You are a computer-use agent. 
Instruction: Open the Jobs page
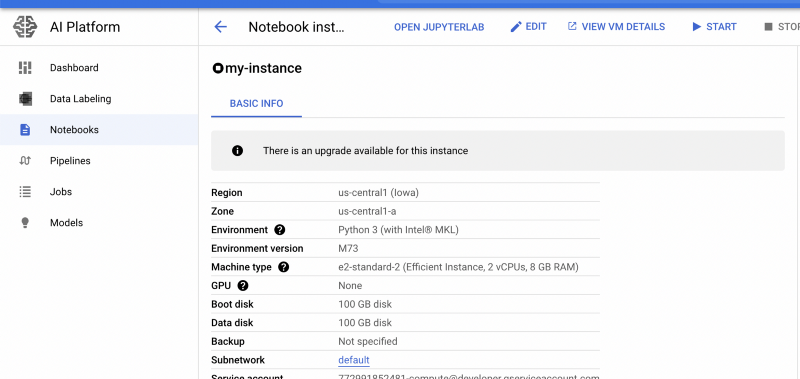coord(99,192)
